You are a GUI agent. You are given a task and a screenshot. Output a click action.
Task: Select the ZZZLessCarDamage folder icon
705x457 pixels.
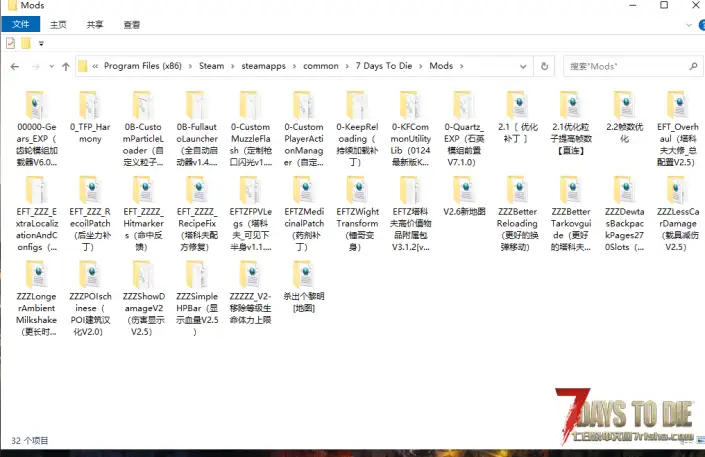678,190
